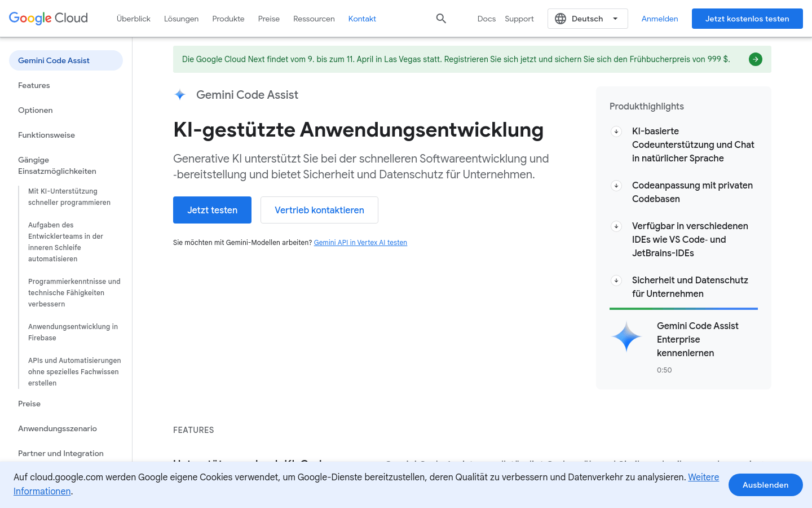Select Gängige Einsatzmöglichkeiten in sidebar

click(57, 165)
